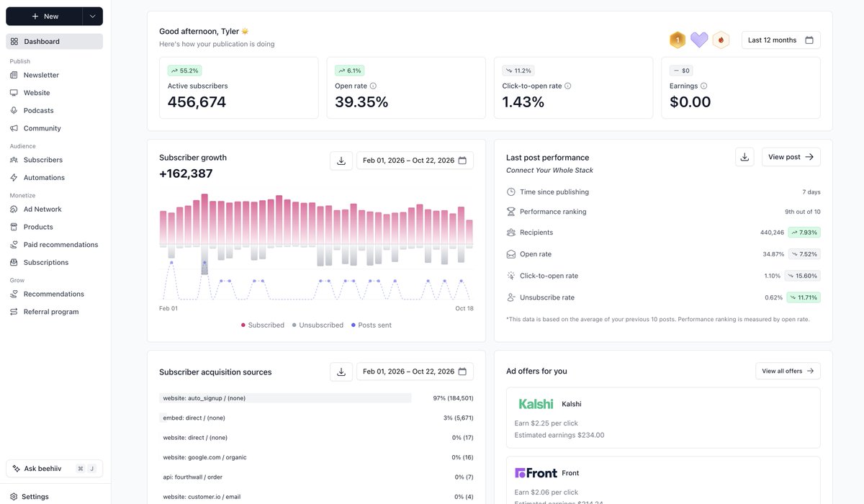Change the acquisition sources date range
The height and width of the screenshot is (504, 864).
(x=415, y=372)
